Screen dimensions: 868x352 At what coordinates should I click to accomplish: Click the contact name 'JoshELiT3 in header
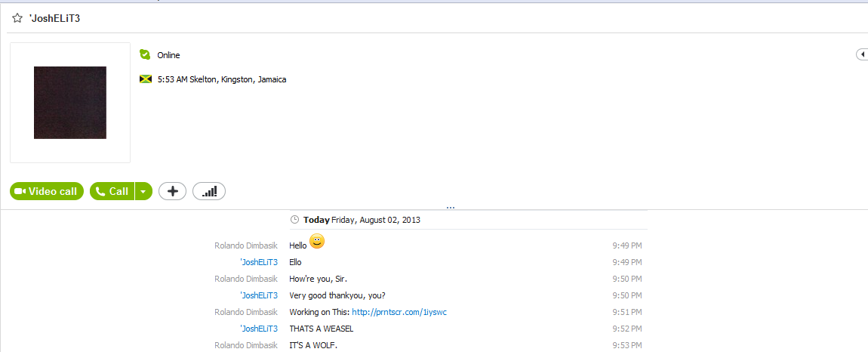point(55,18)
